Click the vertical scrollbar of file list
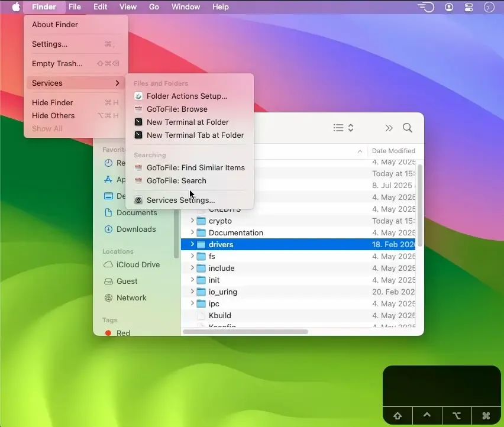Screen dimensions: 504x427 pos(419,206)
